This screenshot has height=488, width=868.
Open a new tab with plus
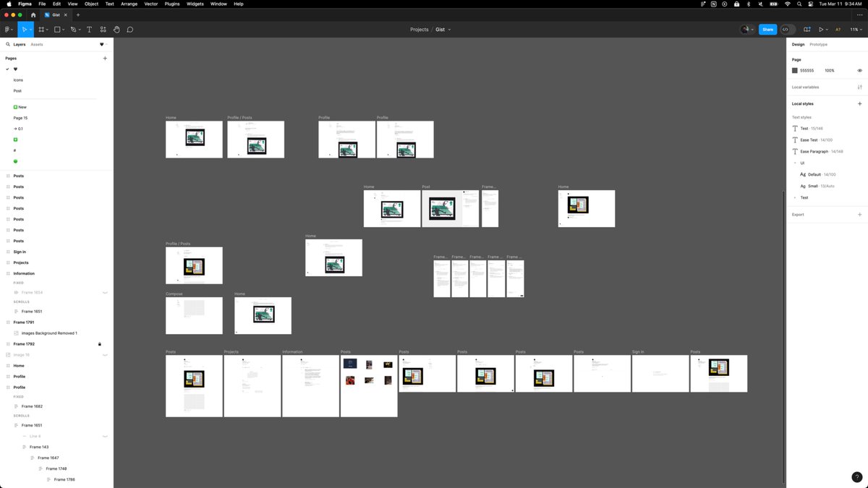(78, 14)
